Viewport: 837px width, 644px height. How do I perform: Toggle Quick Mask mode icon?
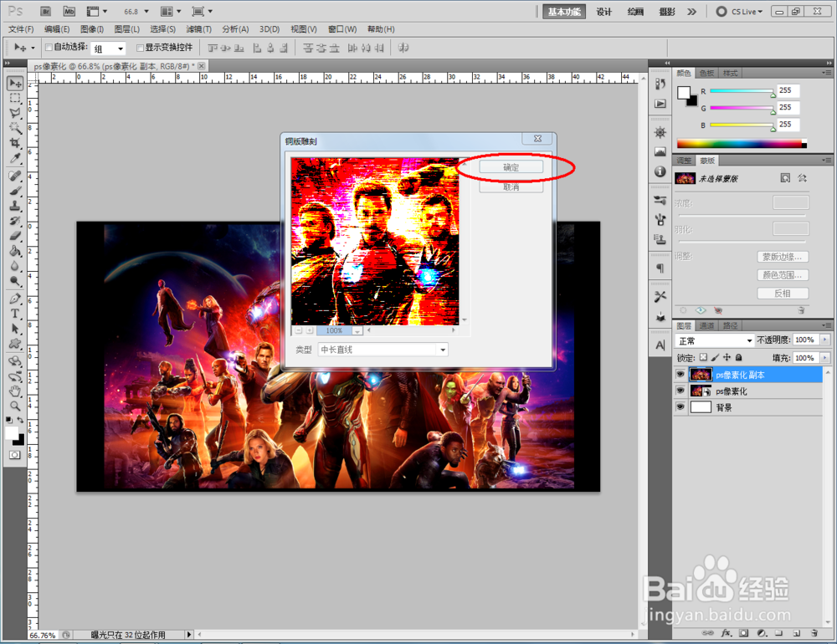pyautogui.click(x=15, y=455)
